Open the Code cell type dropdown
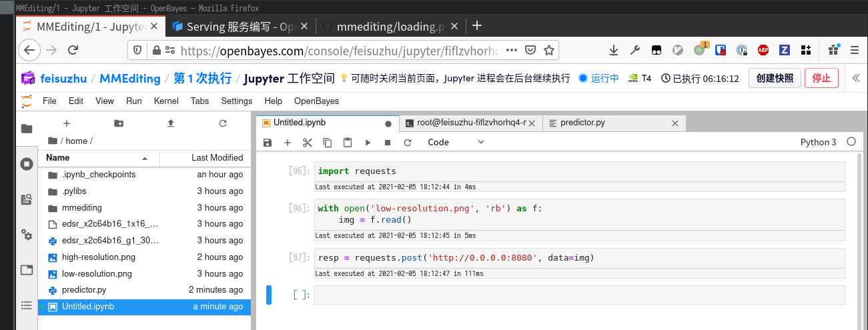This screenshot has width=868, height=330. pos(456,143)
